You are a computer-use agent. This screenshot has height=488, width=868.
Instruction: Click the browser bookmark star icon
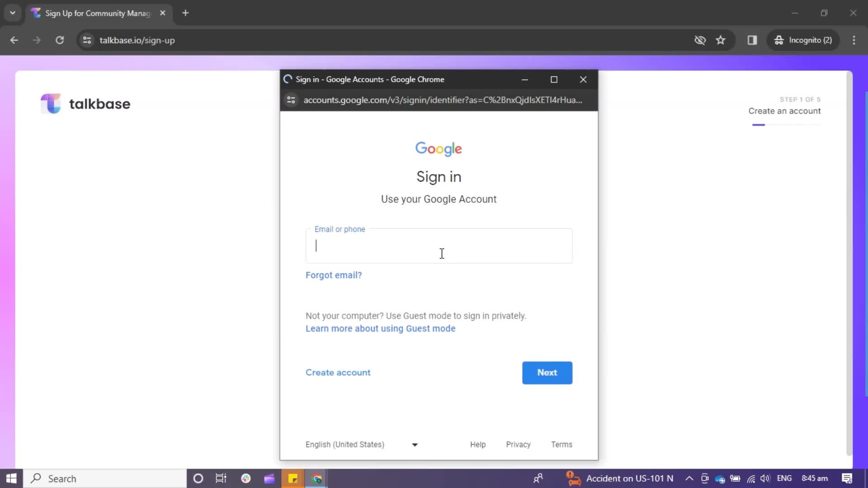pos(722,40)
